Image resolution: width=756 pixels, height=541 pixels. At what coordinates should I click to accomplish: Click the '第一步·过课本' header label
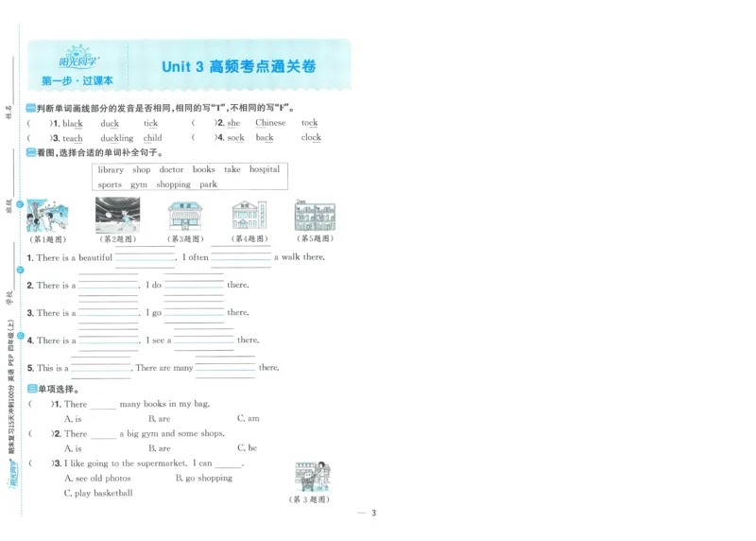click(x=77, y=80)
